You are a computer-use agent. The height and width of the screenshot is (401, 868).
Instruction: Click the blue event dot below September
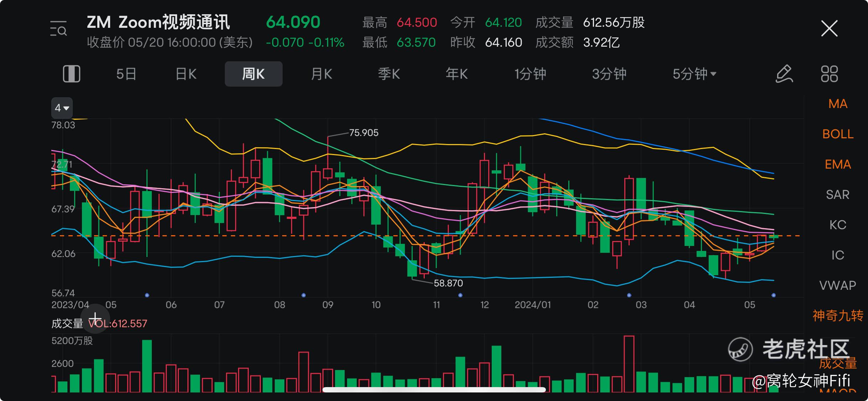[x=304, y=295]
